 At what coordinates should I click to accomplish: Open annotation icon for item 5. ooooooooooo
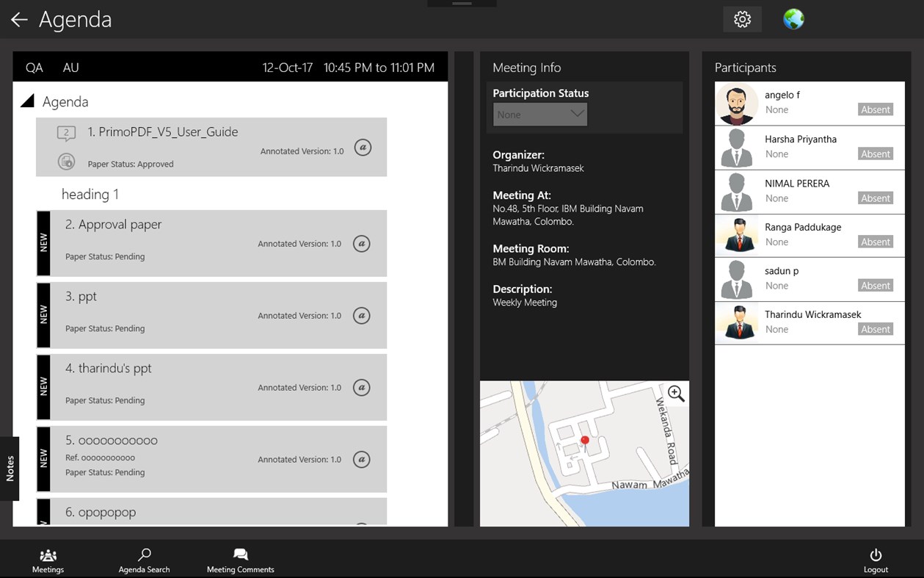(361, 459)
